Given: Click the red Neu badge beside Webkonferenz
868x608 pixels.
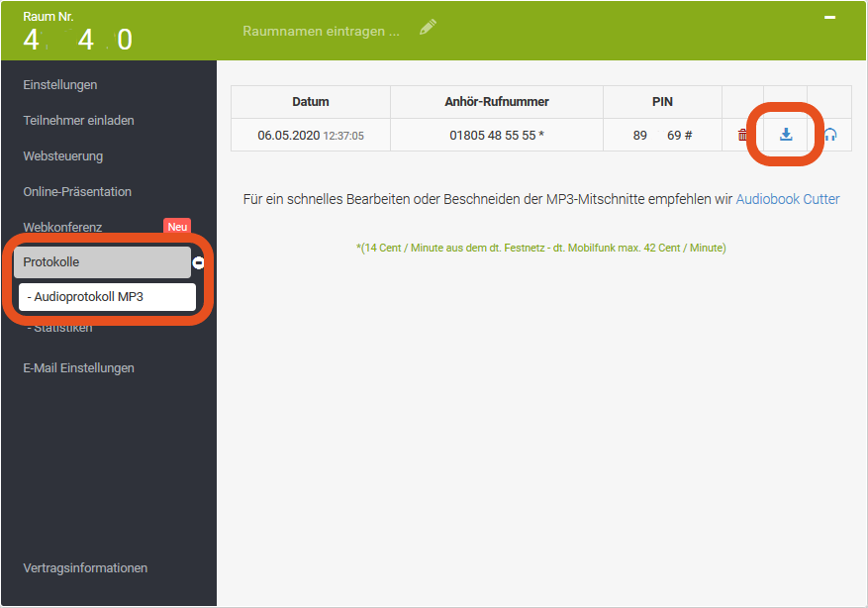Looking at the screenshot, I should [x=177, y=228].
